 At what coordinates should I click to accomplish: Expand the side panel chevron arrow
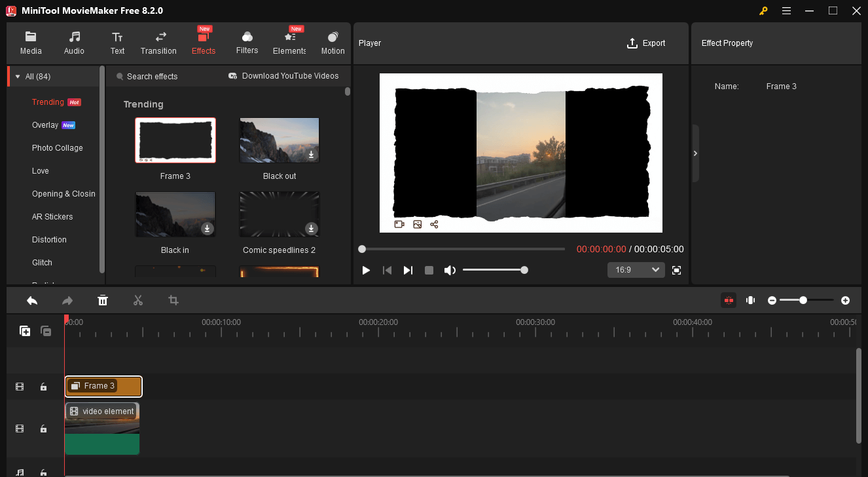(695, 153)
